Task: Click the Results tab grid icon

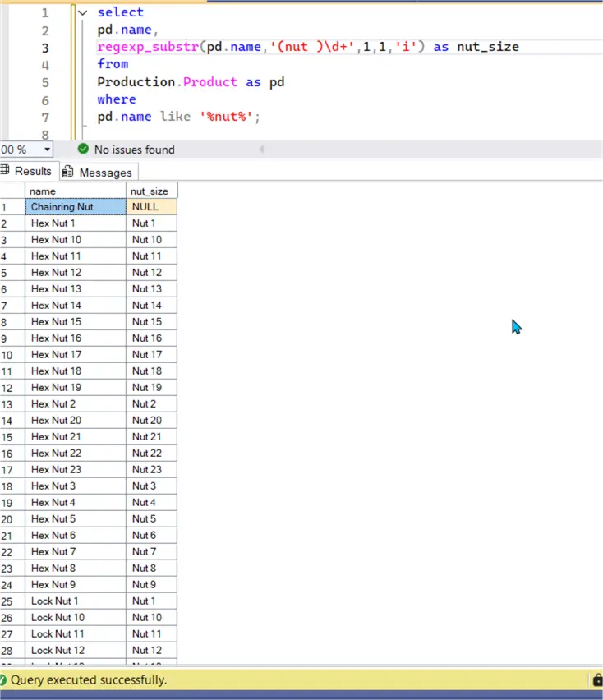Action: coord(5,171)
